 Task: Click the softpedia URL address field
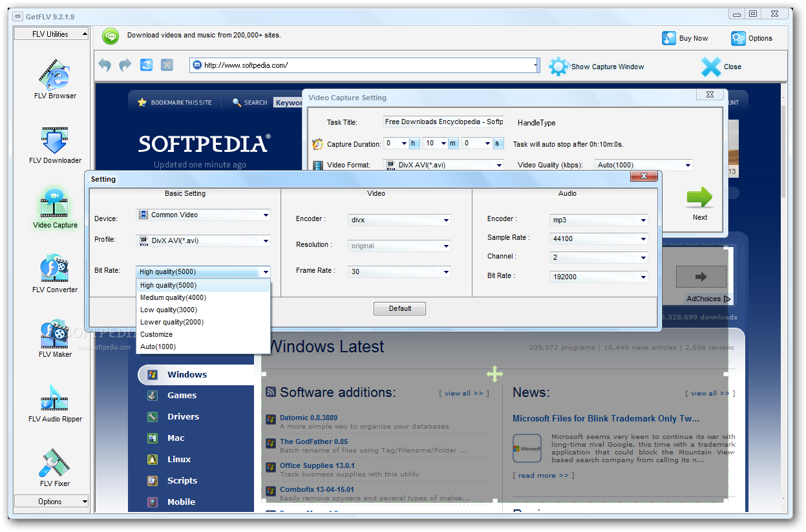click(366, 65)
